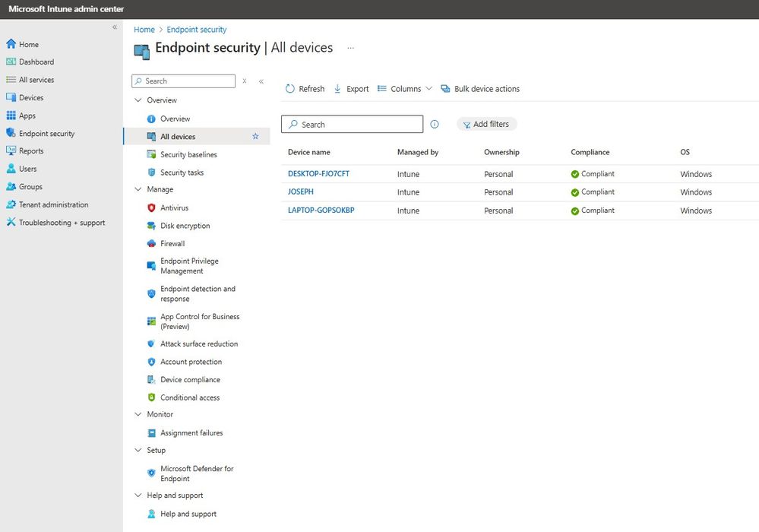This screenshot has height=532, width=759.
Task: Click Troubleshooting + support wrench icon
Action: coord(11,222)
